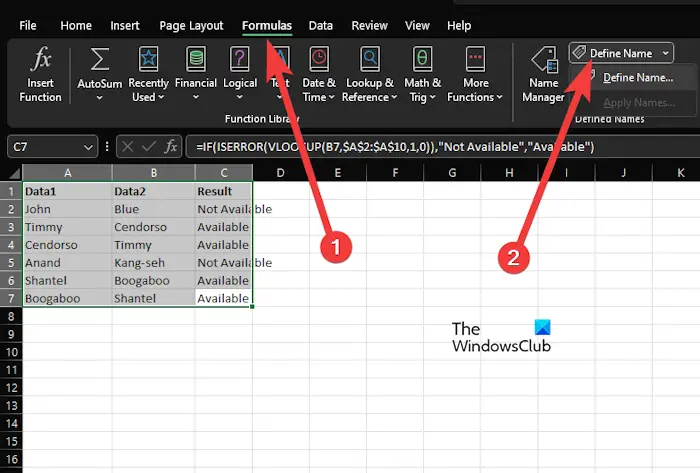The width and height of the screenshot is (700, 473).
Task: Select cell A3 containing Timmy
Action: click(x=67, y=227)
